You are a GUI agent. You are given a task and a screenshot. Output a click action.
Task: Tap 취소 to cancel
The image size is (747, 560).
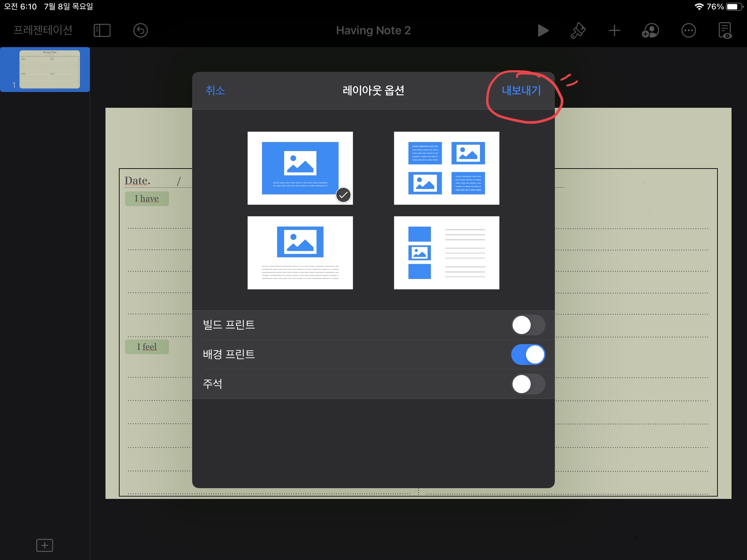click(215, 90)
